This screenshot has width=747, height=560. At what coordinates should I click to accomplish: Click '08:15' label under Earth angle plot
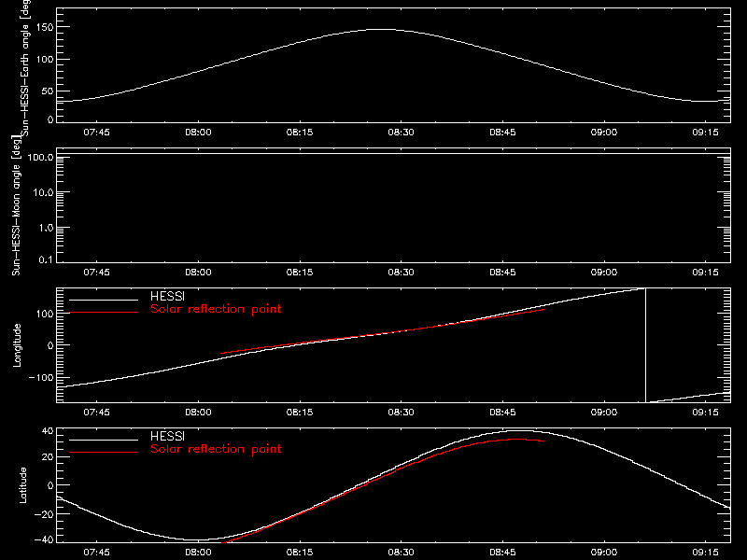(x=300, y=133)
